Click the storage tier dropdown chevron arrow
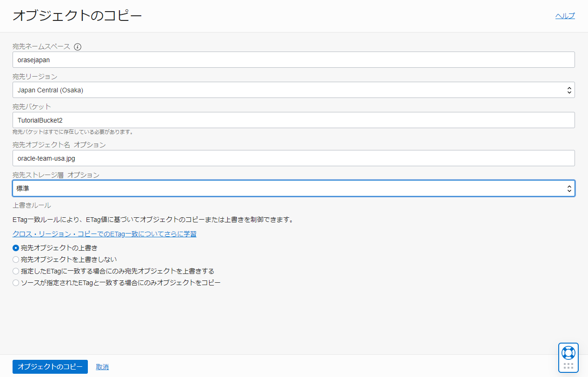Screen dimensions: 588x377 569,188
